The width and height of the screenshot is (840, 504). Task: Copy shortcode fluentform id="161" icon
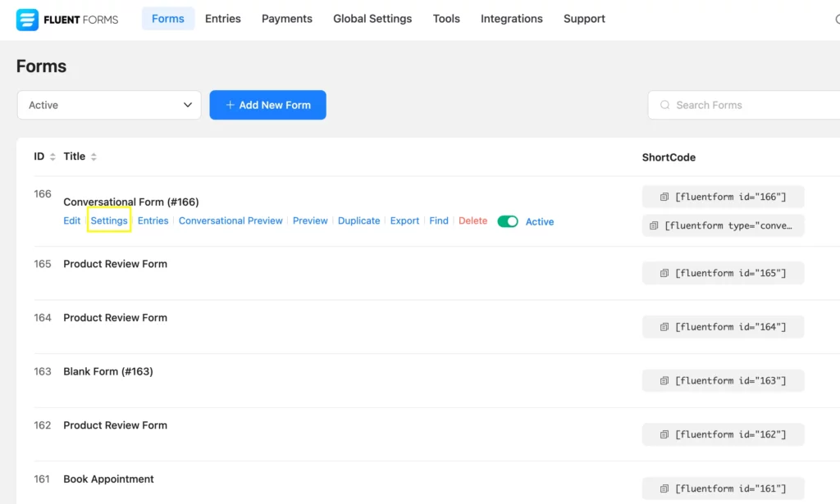pos(664,488)
